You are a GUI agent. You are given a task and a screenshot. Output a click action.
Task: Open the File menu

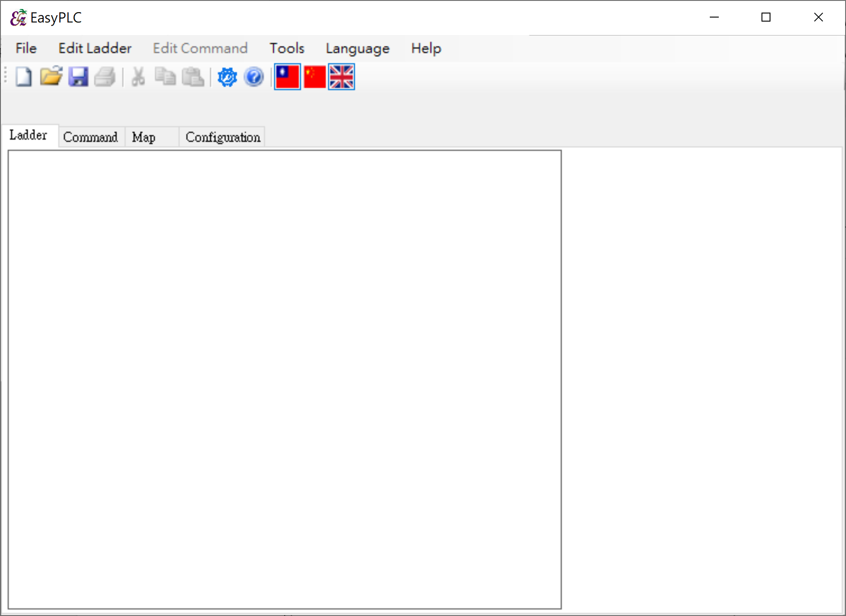coord(26,48)
